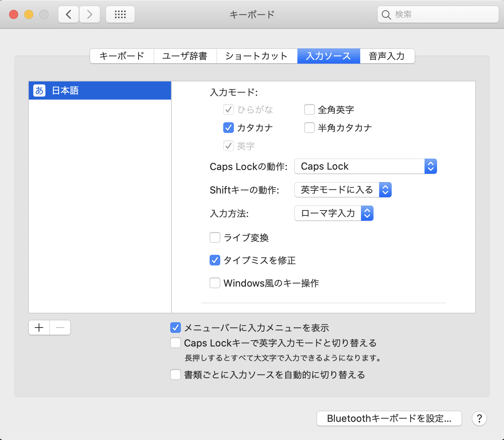Toggle the 英字 input mode checkbox

[229, 146]
